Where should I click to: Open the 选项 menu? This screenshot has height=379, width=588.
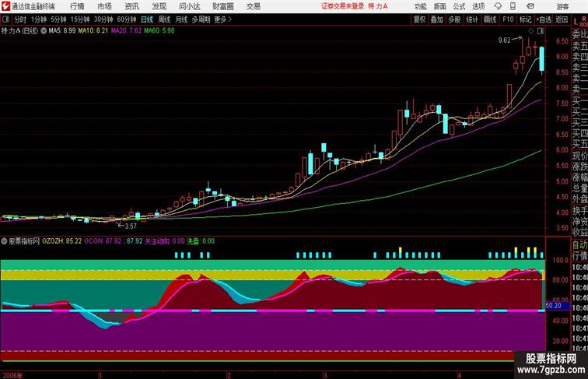(x=478, y=6)
